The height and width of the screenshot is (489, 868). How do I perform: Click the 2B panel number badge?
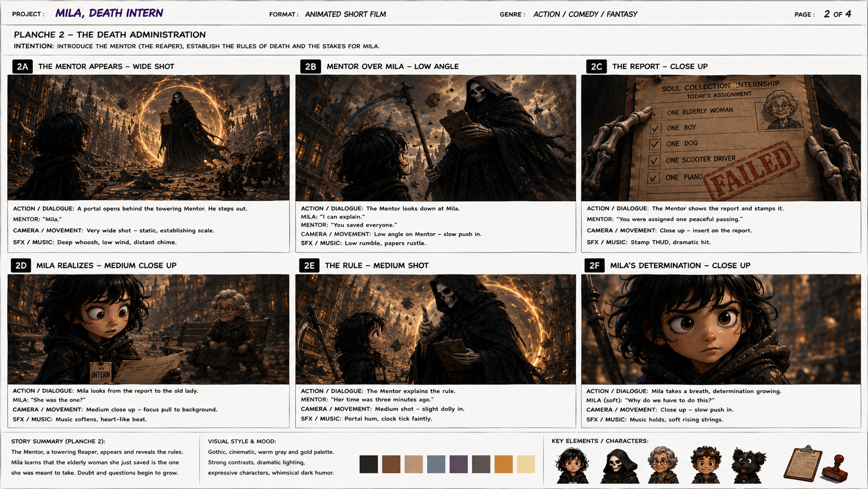tap(310, 67)
